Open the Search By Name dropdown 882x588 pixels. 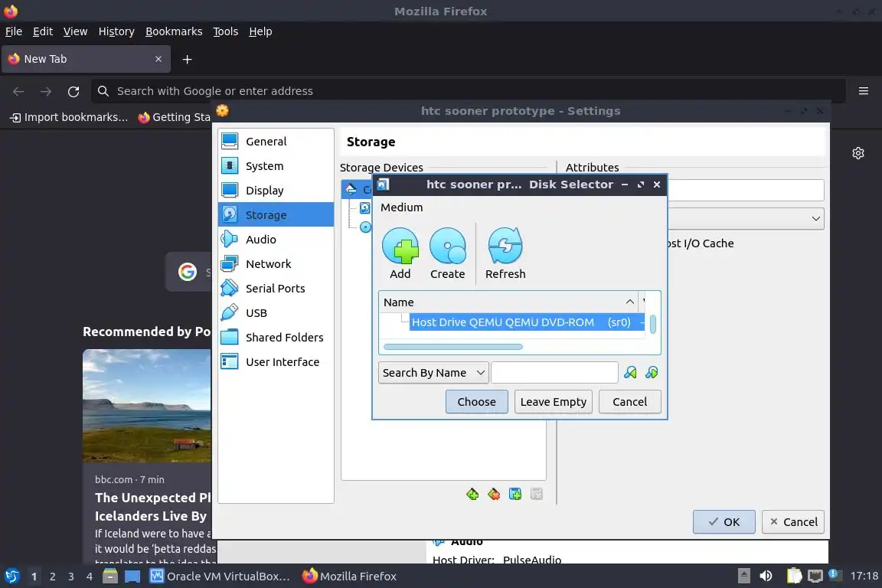coord(433,373)
